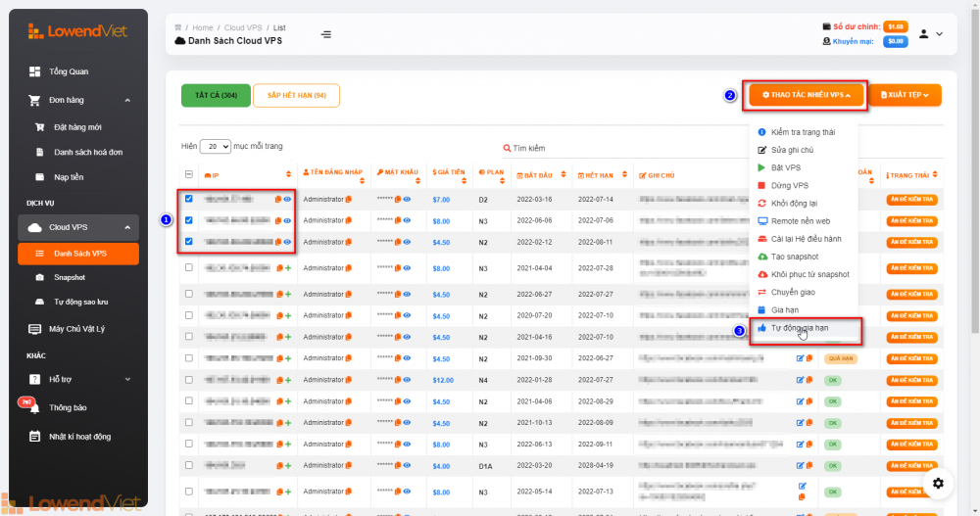Open Tự động sao lưu in sidebar

point(80,303)
